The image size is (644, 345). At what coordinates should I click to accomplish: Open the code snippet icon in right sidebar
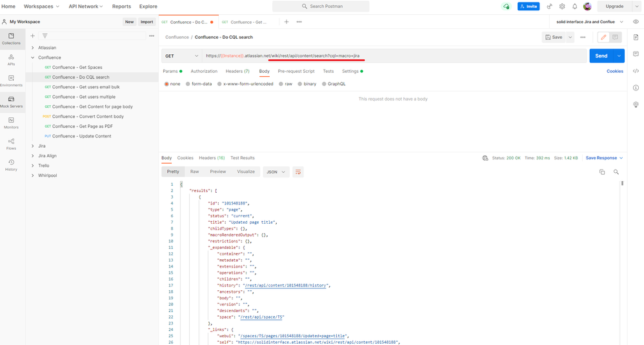(636, 71)
